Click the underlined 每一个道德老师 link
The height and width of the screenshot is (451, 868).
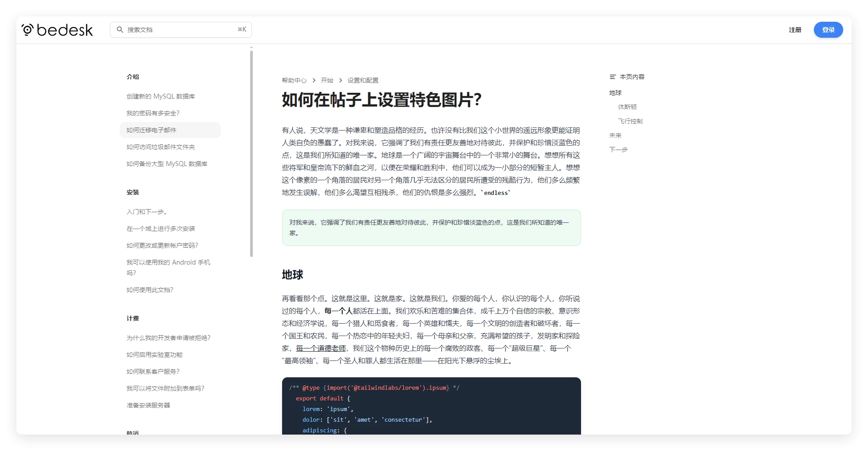[321, 348]
